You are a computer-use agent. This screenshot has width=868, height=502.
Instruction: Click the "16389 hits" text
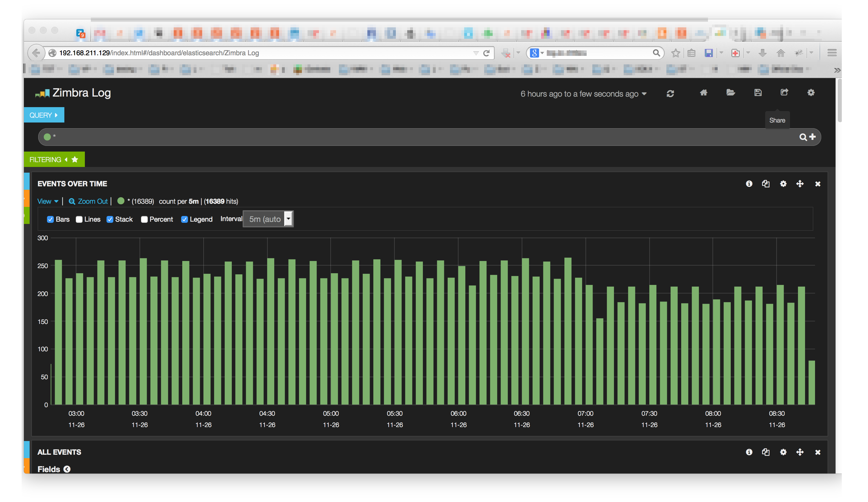click(221, 201)
